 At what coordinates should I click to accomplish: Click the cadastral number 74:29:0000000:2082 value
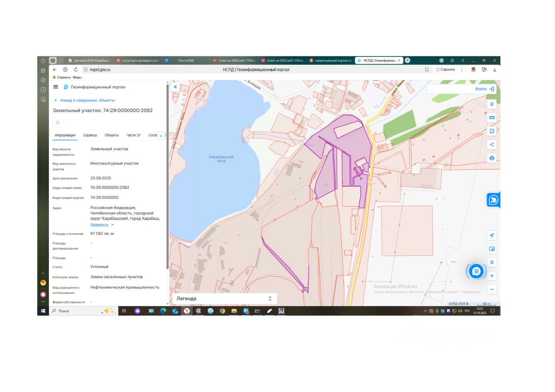point(110,188)
